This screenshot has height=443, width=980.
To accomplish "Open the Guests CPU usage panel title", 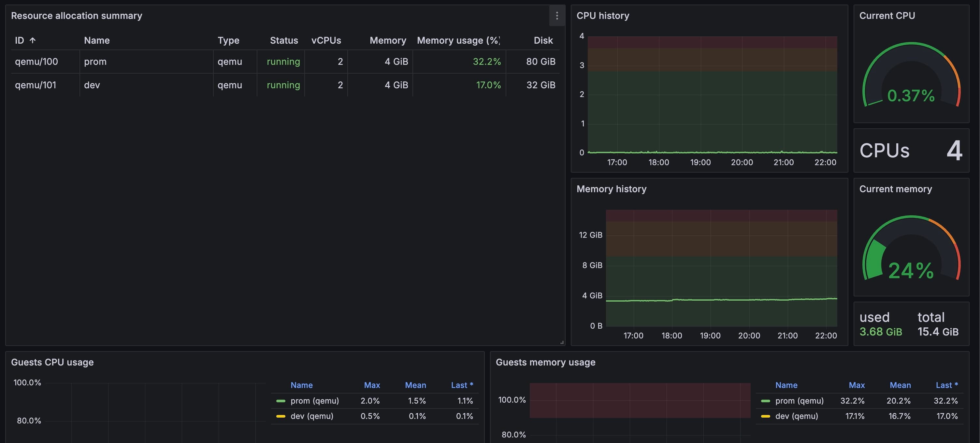I will (x=52, y=362).
